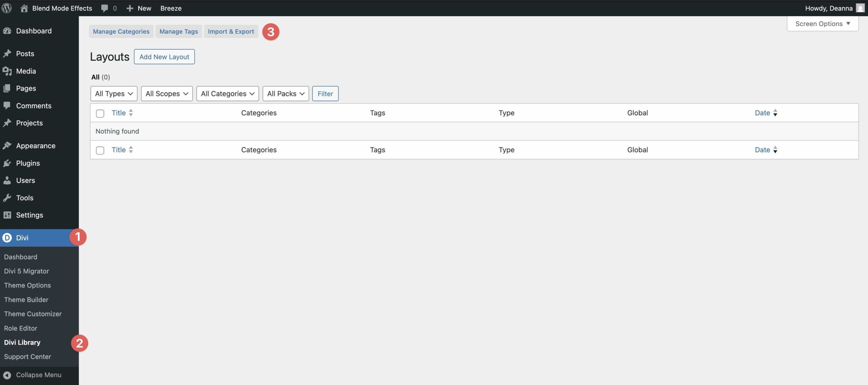Click the Add New Layout button
Image resolution: width=868 pixels, height=385 pixels.
pyautogui.click(x=164, y=57)
